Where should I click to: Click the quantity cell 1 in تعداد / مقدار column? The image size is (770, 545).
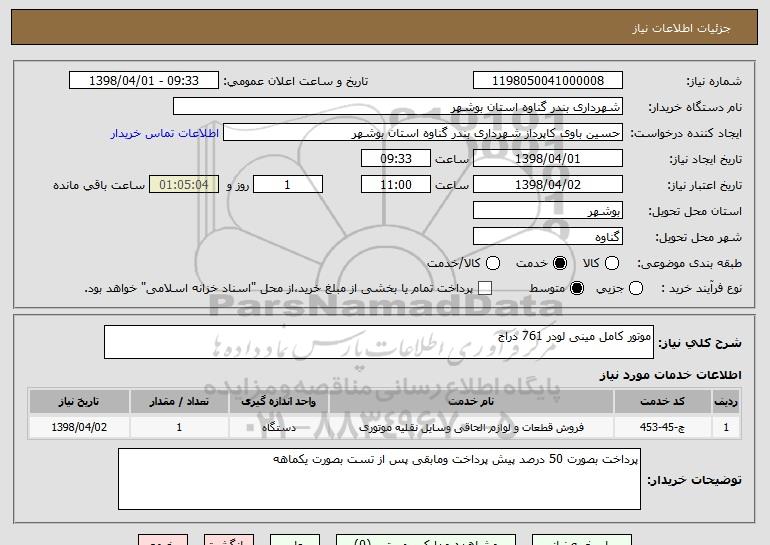(x=179, y=427)
